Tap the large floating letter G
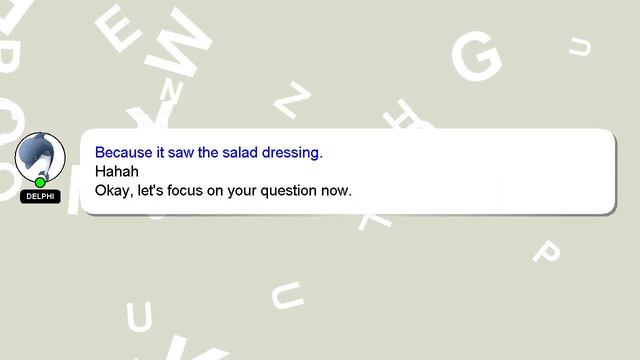The image size is (640, 360). (x=476, y=56)
